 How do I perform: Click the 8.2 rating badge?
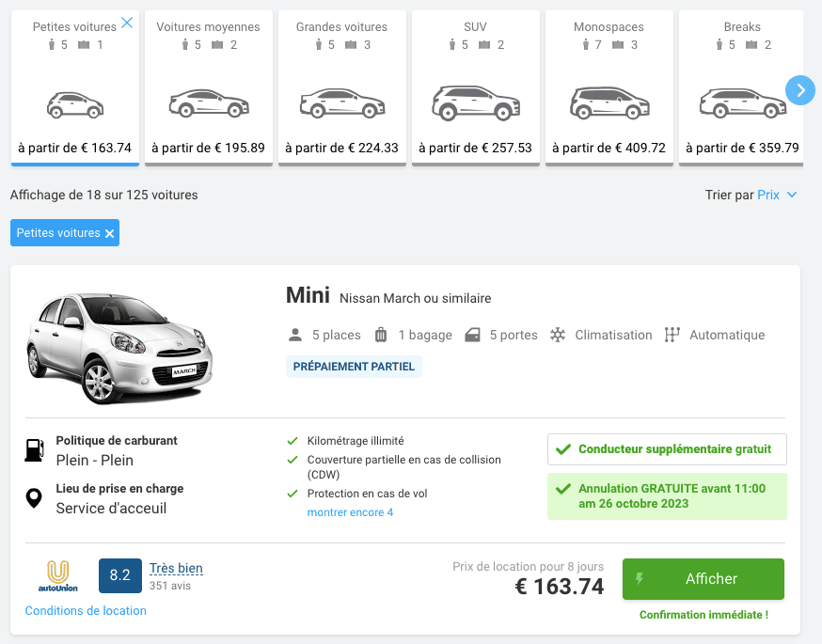[120, 575]
